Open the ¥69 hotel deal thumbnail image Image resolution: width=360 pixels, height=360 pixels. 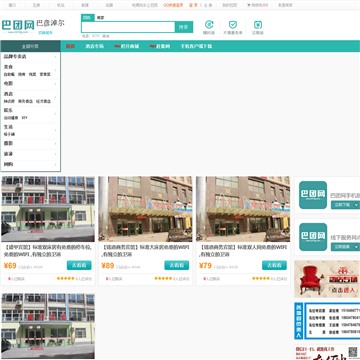48,209
